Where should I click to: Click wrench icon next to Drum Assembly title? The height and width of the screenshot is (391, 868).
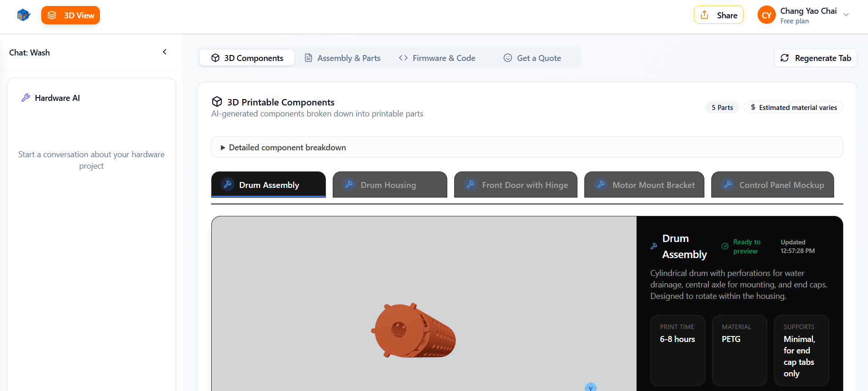(x=654, y=246)
